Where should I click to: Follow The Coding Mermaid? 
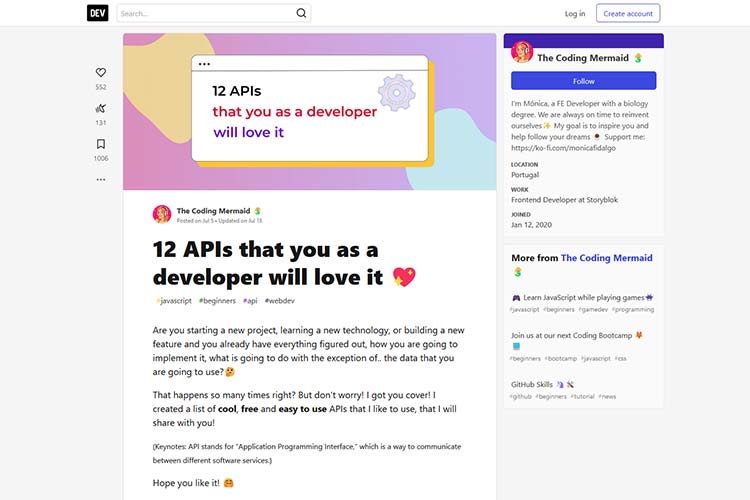tap(583, 81)
